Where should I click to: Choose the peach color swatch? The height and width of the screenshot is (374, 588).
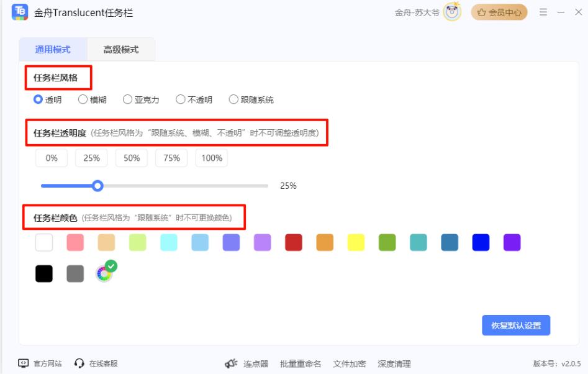[106, 242]
